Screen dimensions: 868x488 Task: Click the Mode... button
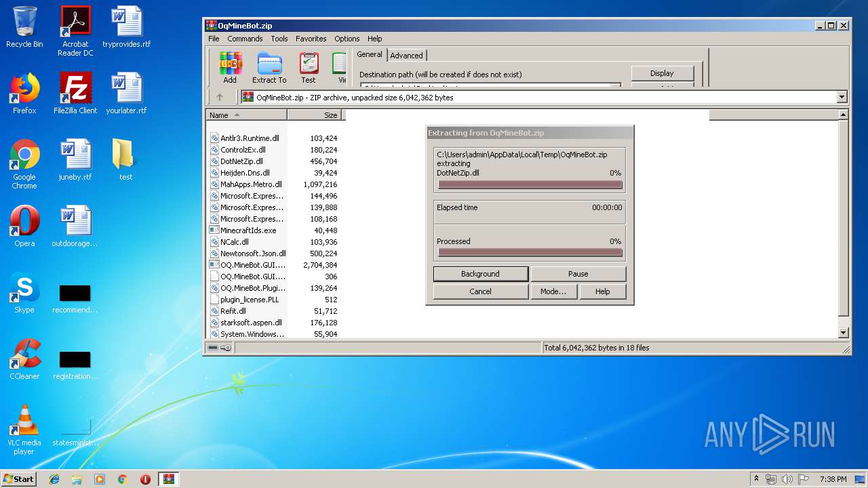(553, 291)
